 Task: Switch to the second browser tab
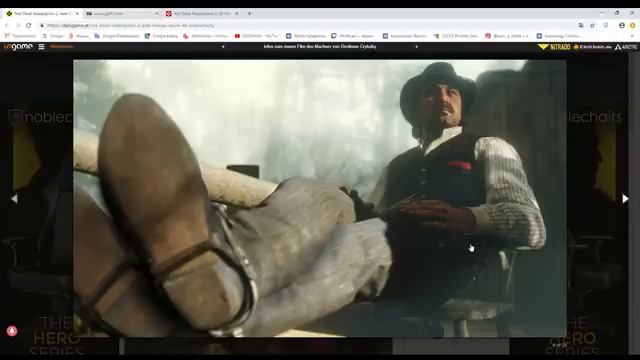(122, 13)
